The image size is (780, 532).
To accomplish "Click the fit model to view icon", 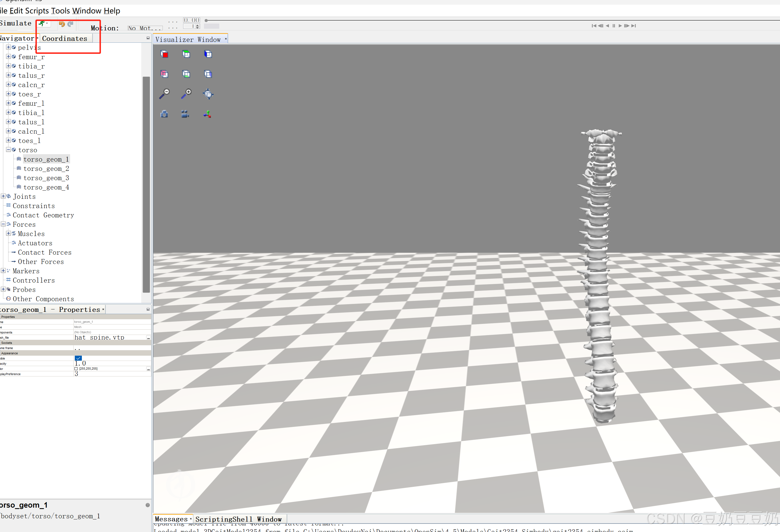I will tap(208, 94).
